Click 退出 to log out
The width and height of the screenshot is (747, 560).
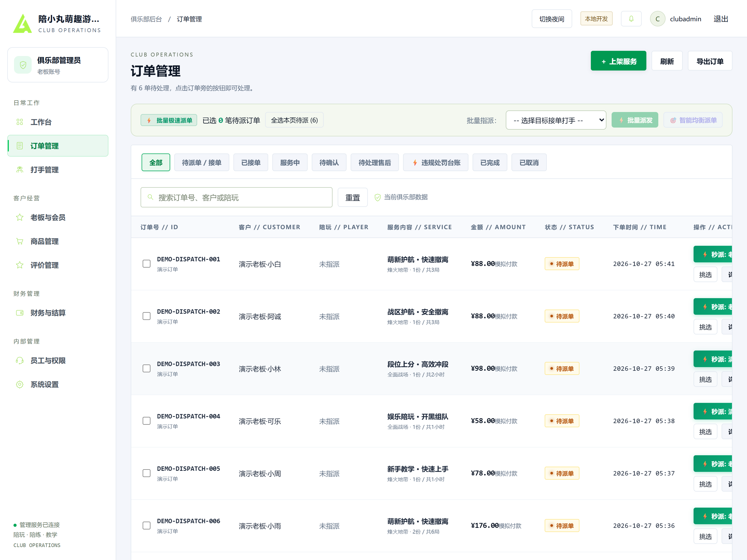[721, 19]
